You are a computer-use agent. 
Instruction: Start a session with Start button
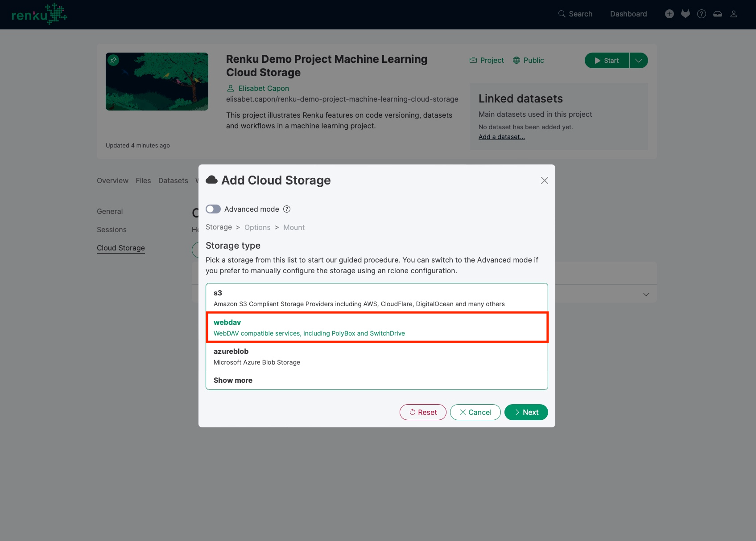tap(607, 61)
